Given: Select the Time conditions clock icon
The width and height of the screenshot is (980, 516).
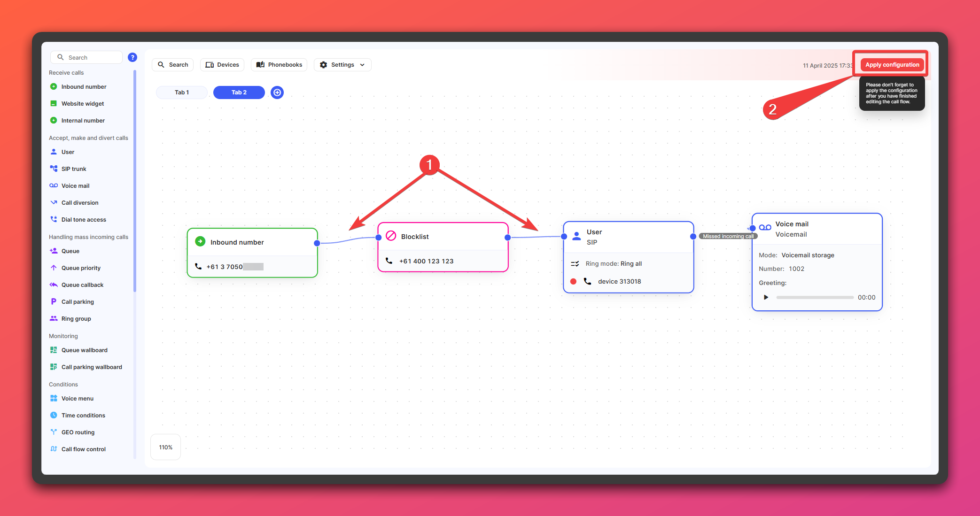Looking at the screenshot, I should [x=54, y=415].
